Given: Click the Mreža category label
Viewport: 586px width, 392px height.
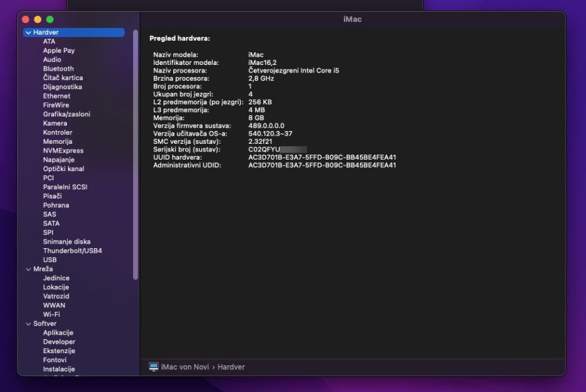Looking at the screenshot, I should (x=43, y=269).
